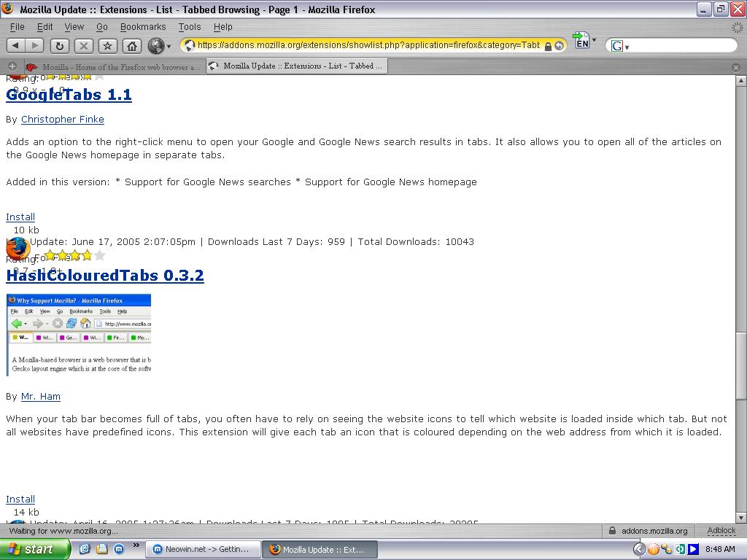The width and height of the screenshot is (747, 560).
Task: Click the Stop loading X button
Action: (x=83, y=46)
